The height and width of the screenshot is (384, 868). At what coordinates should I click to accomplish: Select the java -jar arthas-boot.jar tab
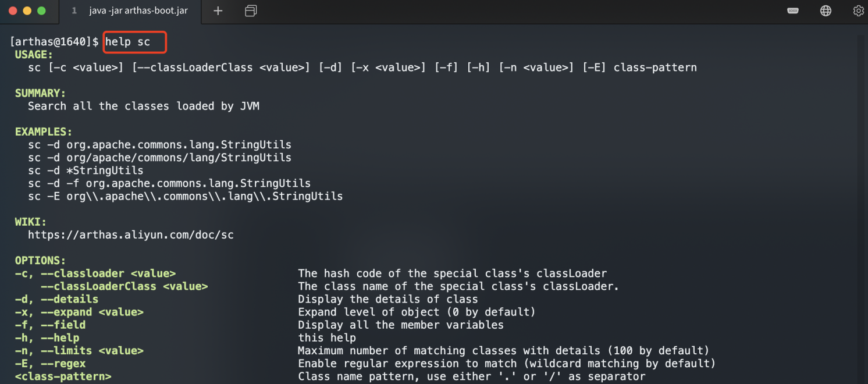tap(138, 11)
